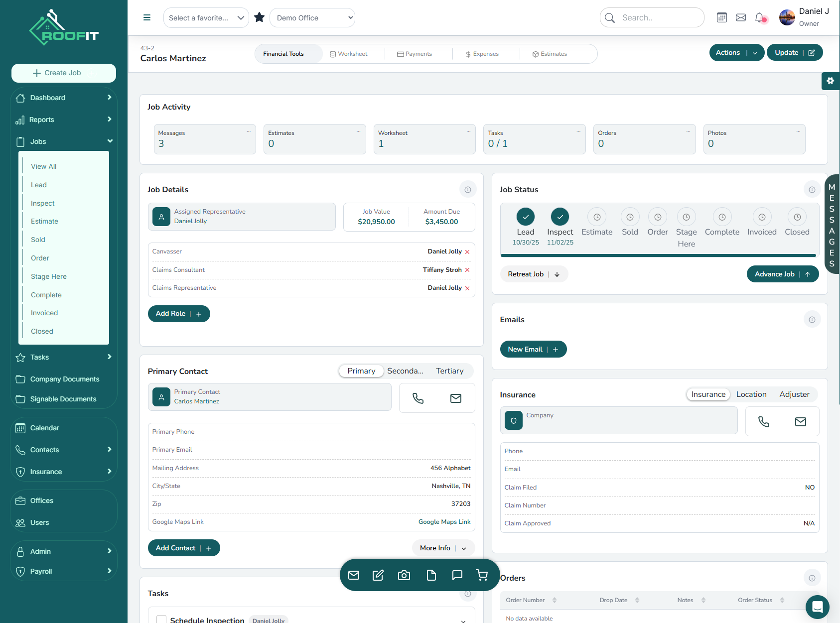840x623 pixels.
Task: Open the calendar icon in the top bar
Action: click(x=721, y=17)
